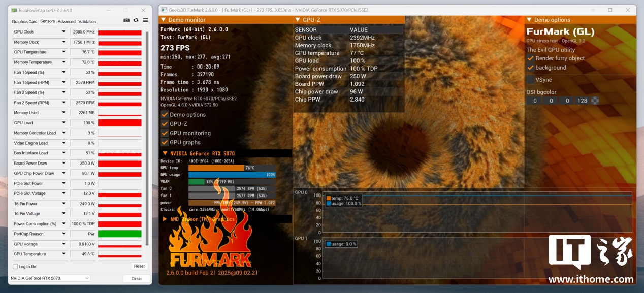Click the FurMark app icon in title bar
644x293 pixels.
coord(164,10)
